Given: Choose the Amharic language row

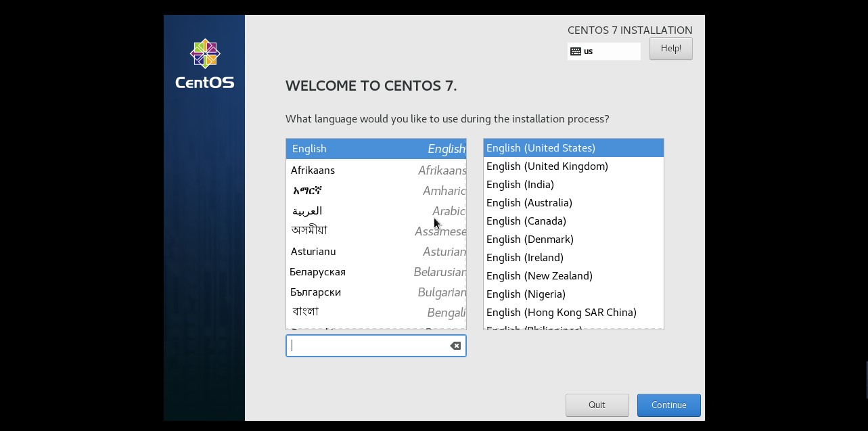Looking at the screenshot, I should click(375, 190).
